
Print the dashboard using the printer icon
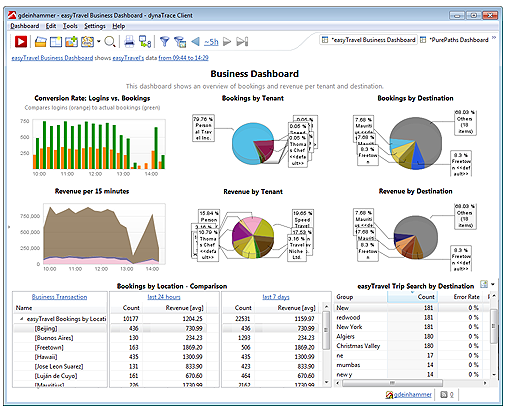[x=129, y=42]
